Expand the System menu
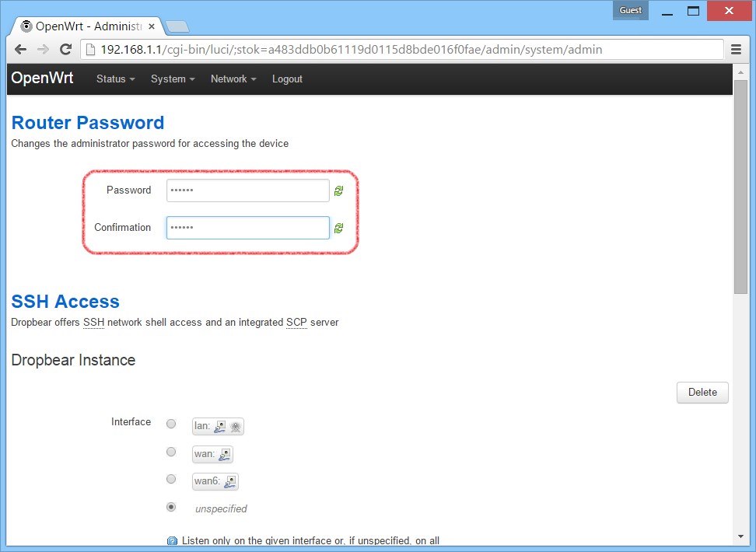 coord(173,79)
